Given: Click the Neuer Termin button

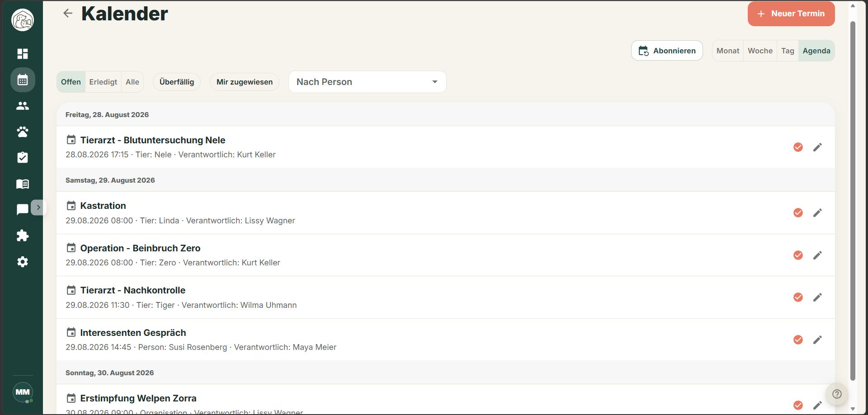Looking at the screenshot, I should [x=791, y=14].
